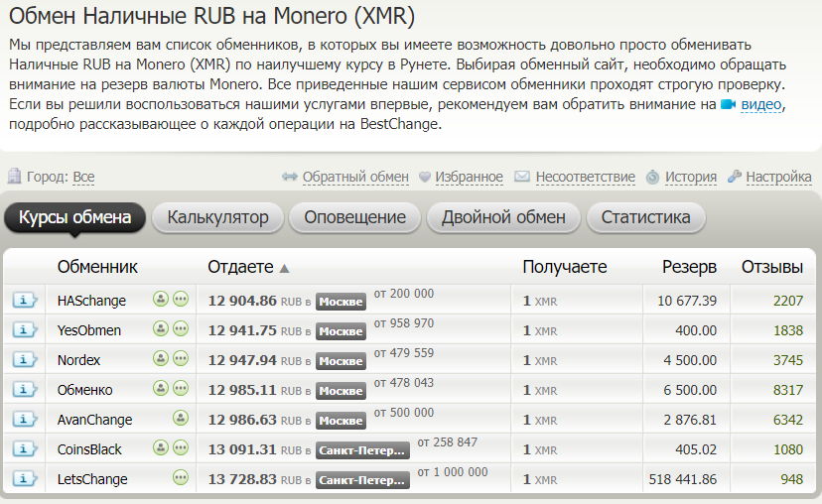Click YesObmen green person badge icon

[161, 329]
